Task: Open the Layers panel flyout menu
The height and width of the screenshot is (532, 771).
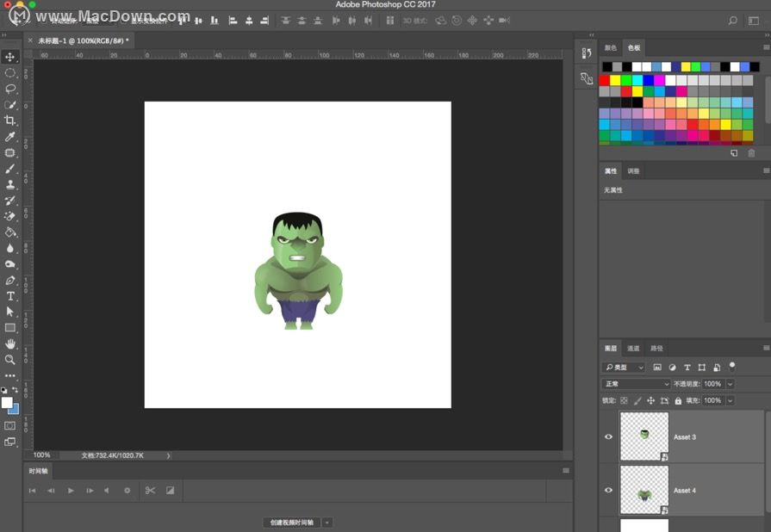Action: 766,348
